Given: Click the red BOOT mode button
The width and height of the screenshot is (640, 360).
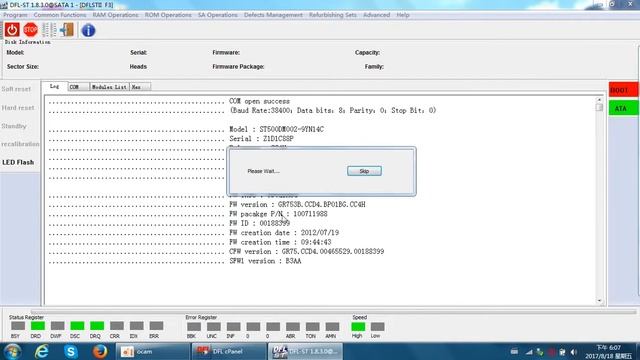Looking at the screenshot, I should (x=623, y=90).
